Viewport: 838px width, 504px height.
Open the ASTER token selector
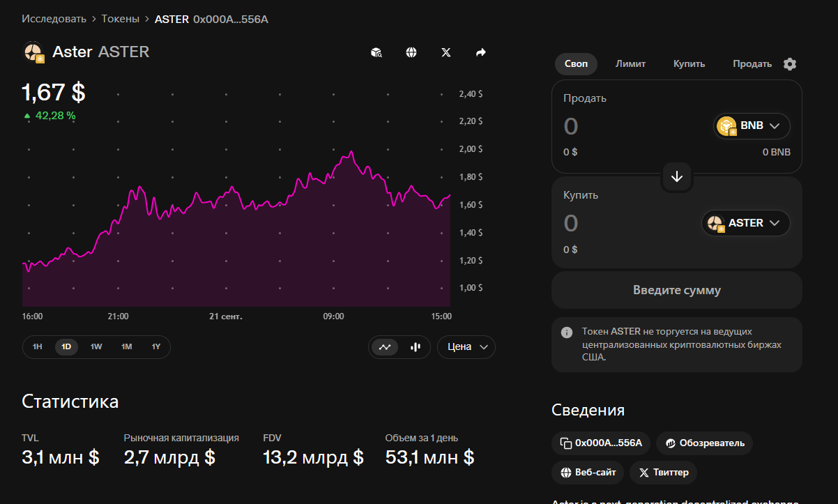pyautogui.click(x=746, y=223)
